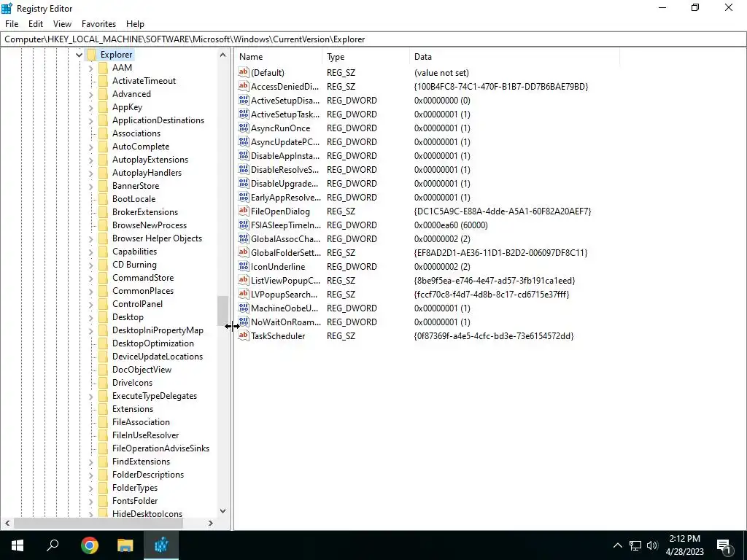Screen dimensions: 747x560
Task: Open the Edit menu
Action: (36, 24)
